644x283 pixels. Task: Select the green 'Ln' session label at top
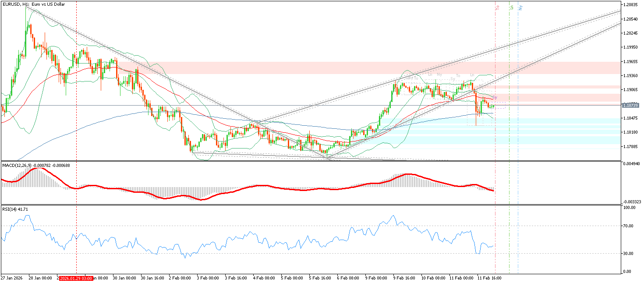512,7
